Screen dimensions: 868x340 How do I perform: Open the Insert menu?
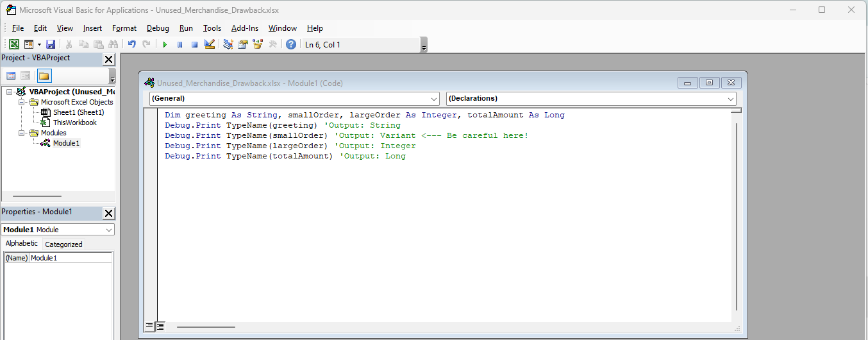pos(92,28)
